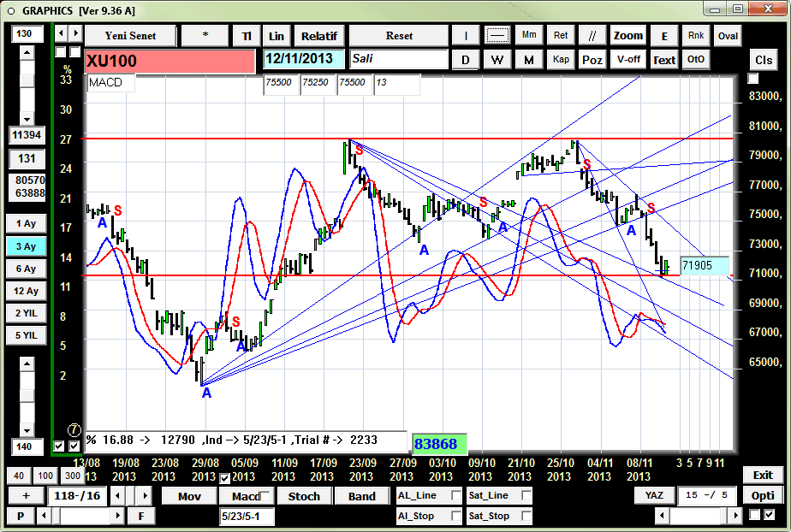
Task: Select the 3 Ay period
Action: point(27,246)
